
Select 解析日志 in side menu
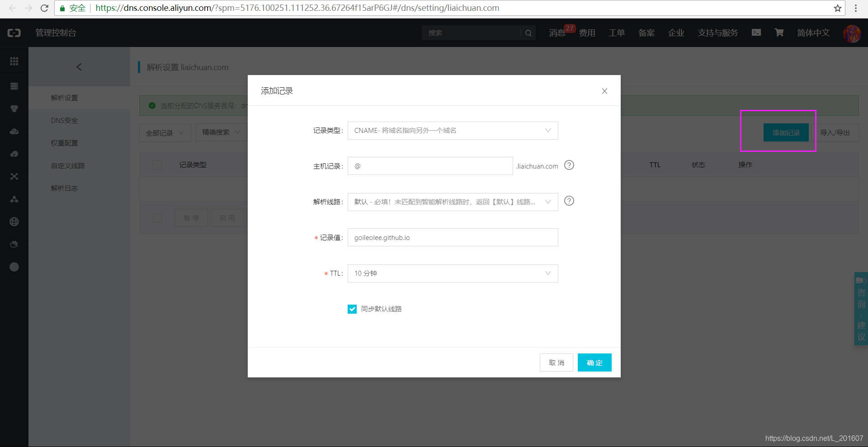point(65,188)
